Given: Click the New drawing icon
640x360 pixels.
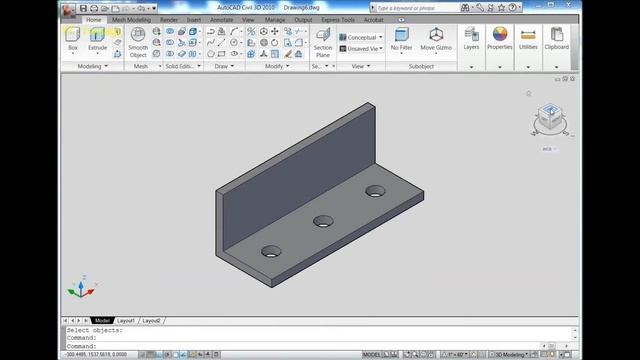Looking at the screenshot, I should pos(116,8).
